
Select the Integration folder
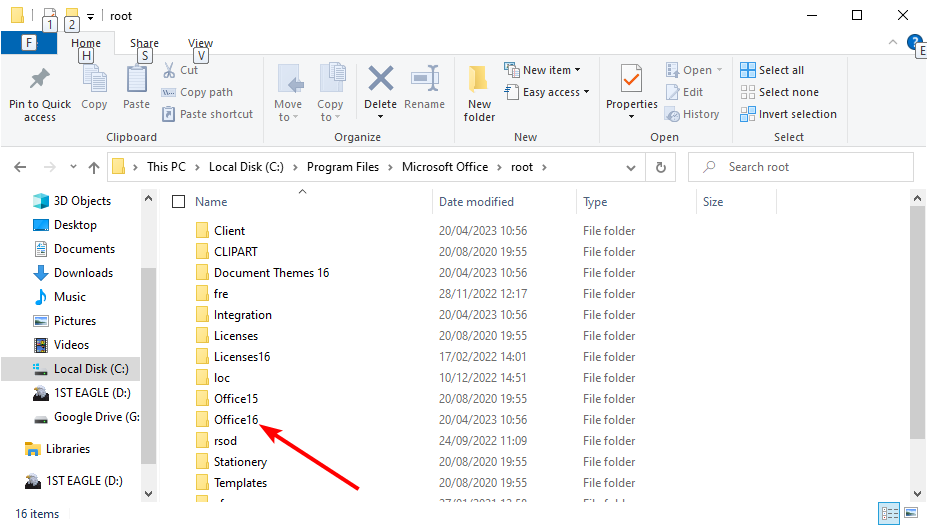point(242,315)
